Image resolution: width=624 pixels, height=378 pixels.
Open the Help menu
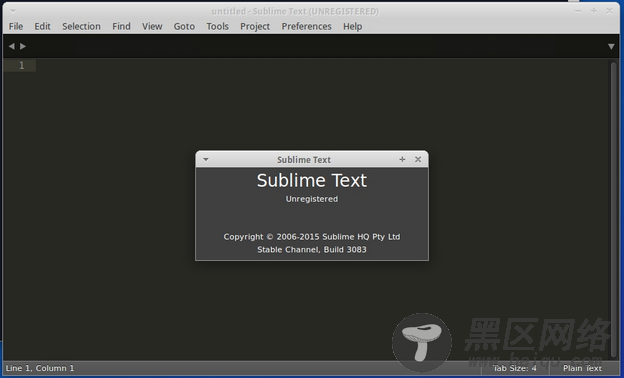pyautogui.click(x=353, y=26)
